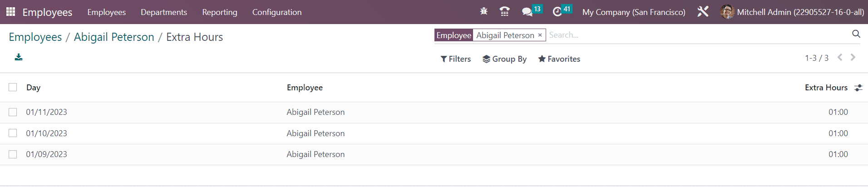This screenshot has height=187, width=868.
Task: Open the Group By dropdown
Action: tap(504, 59)
